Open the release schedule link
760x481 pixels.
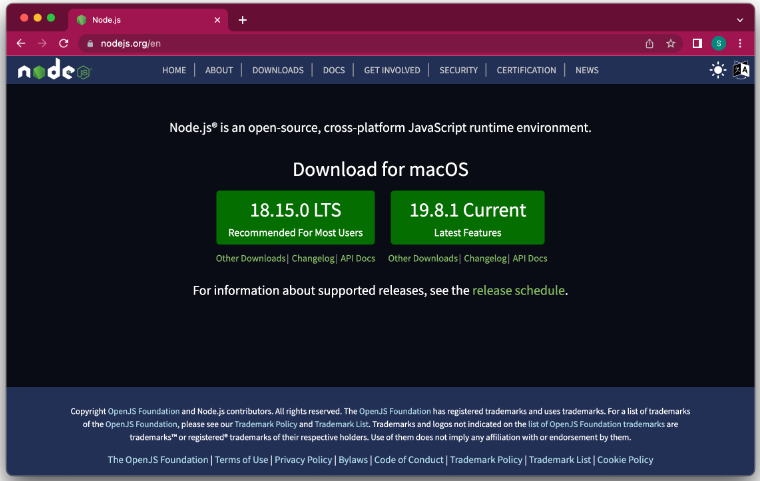click(518, 290)
